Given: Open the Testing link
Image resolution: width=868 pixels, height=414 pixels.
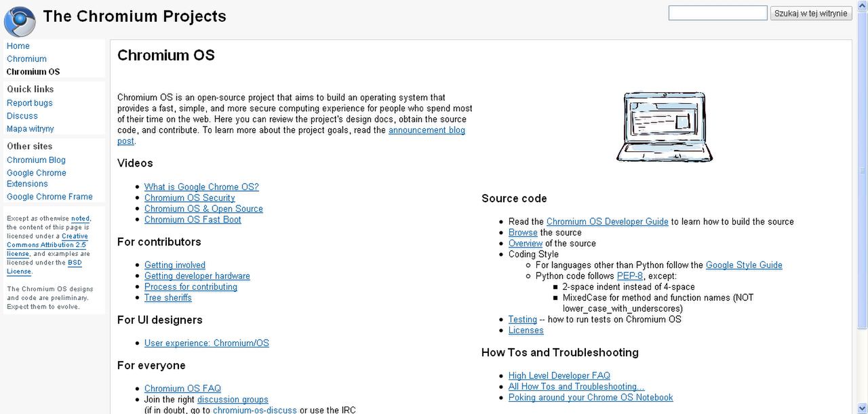Looking at the screenshot, I should pos(523,320).
